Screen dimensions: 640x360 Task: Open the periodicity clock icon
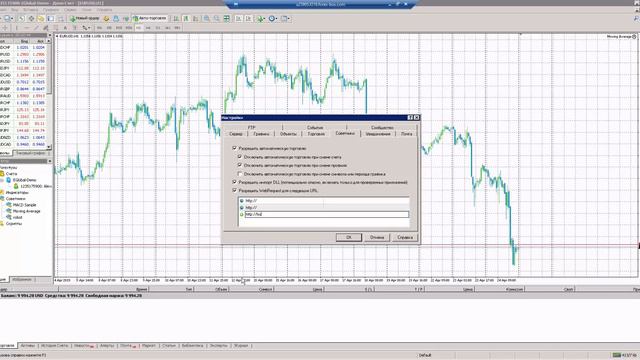[x=273, y=18]
